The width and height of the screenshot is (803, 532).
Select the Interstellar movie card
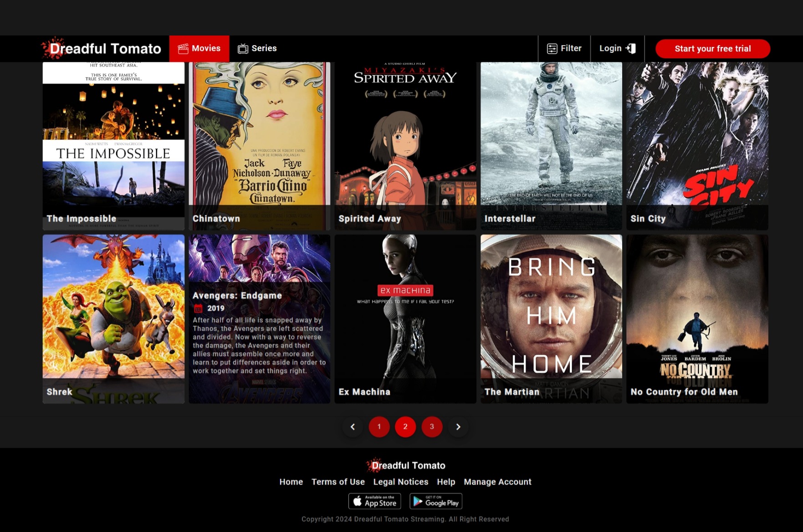point(551,146)
